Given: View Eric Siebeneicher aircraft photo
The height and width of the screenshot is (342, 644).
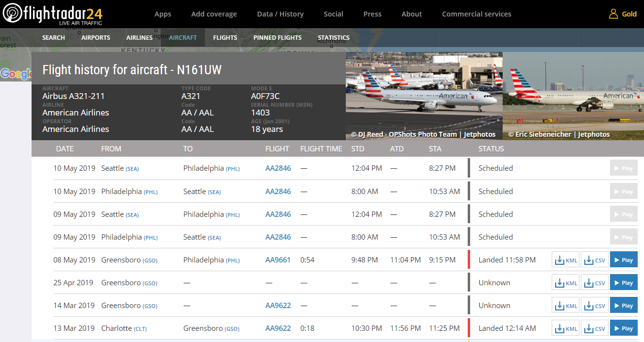Looking at the screenshot, I should (x=573, y=96).
